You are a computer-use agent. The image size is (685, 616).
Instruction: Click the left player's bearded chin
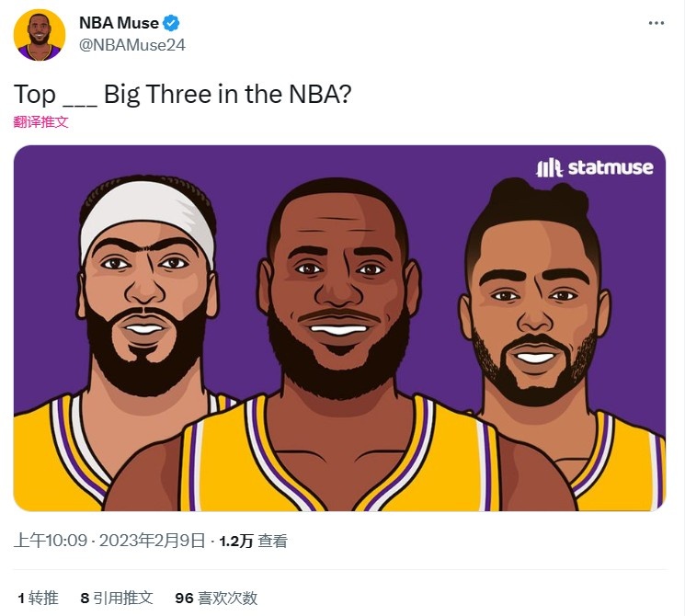pos(145,363)
